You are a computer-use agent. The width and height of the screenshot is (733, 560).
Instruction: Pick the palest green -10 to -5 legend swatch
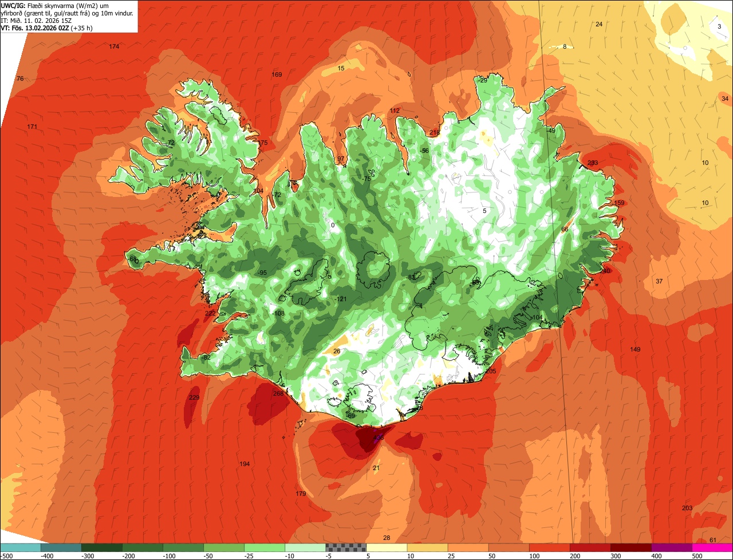[305, 547]
